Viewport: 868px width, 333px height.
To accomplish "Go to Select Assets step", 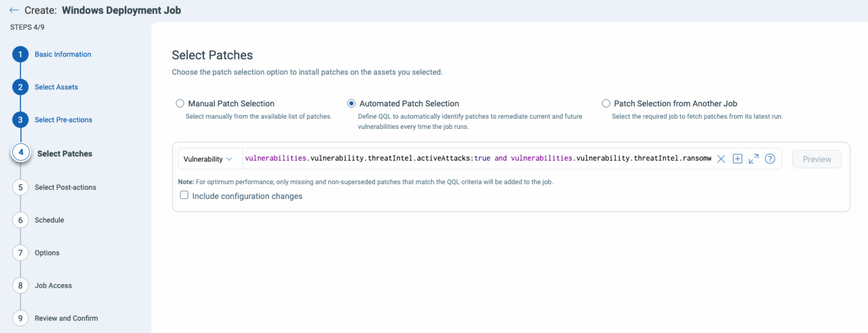I will 57,87.
